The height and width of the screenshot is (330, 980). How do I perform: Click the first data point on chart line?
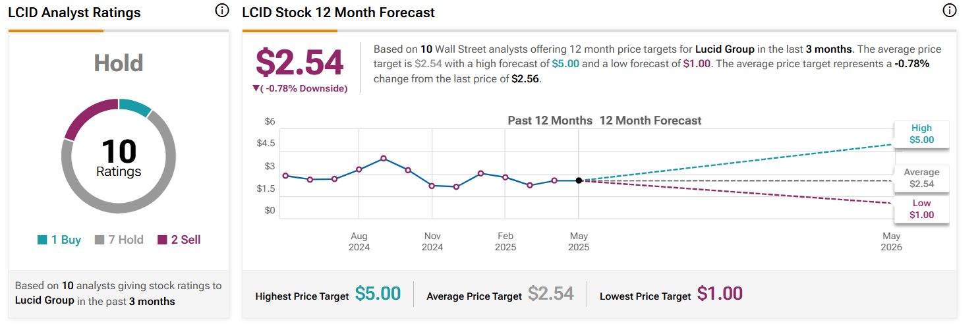pyautogui.click(x=285, y=176)
